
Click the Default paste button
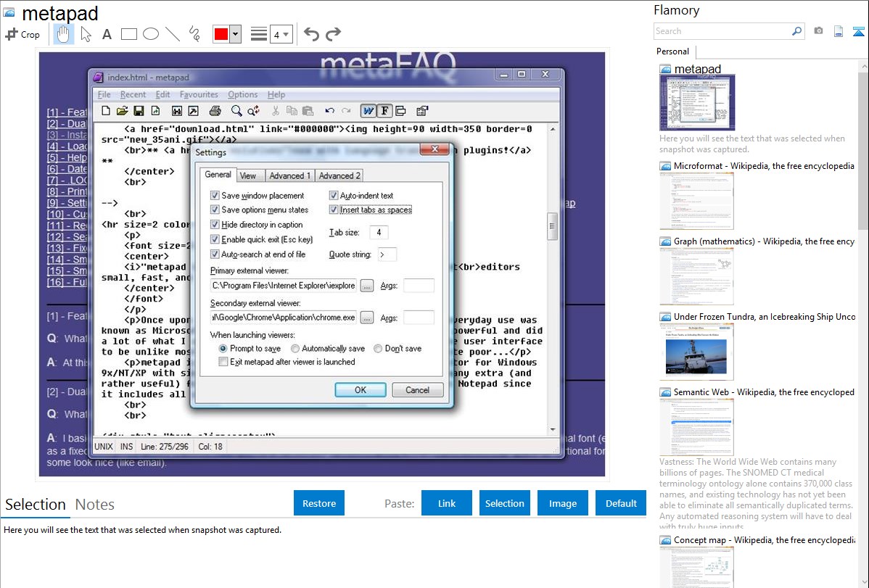coord(621,503)
